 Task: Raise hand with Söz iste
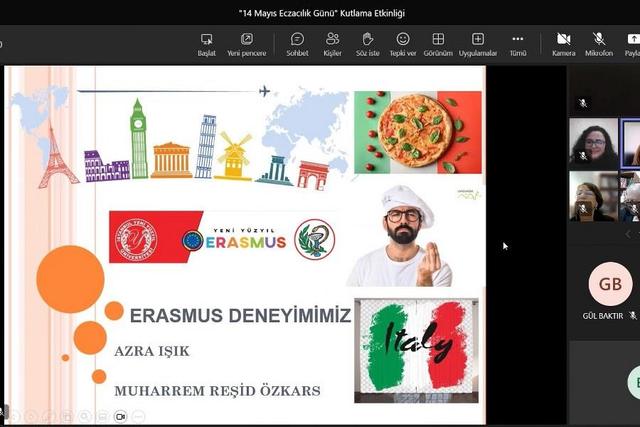[367, 44]
